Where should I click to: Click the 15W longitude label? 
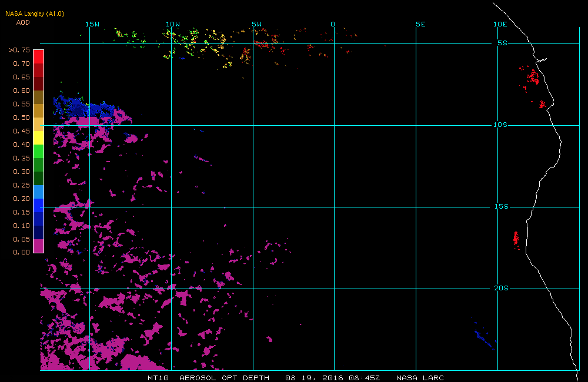92,24
